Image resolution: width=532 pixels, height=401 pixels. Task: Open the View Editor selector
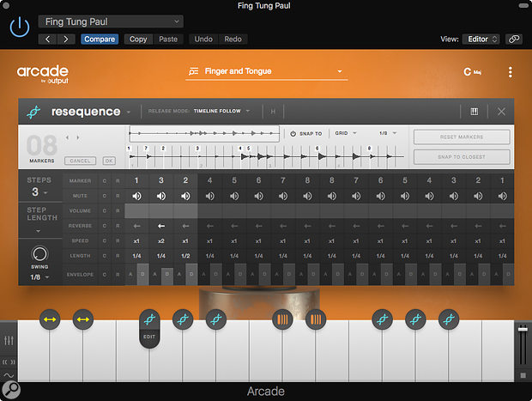coord(481,39)
